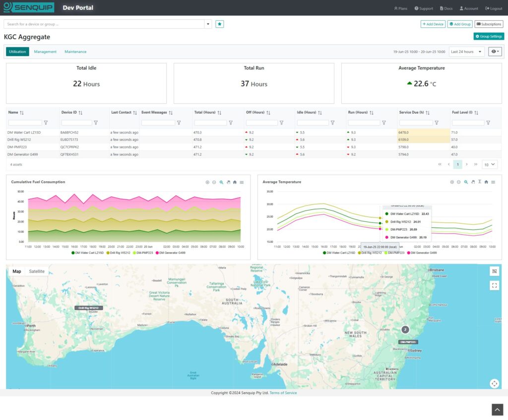The width and height of the screenshot is (508, 420).
Task: Switch to Satellite map view
Action: pyautogui.click(x=37, y=272)
